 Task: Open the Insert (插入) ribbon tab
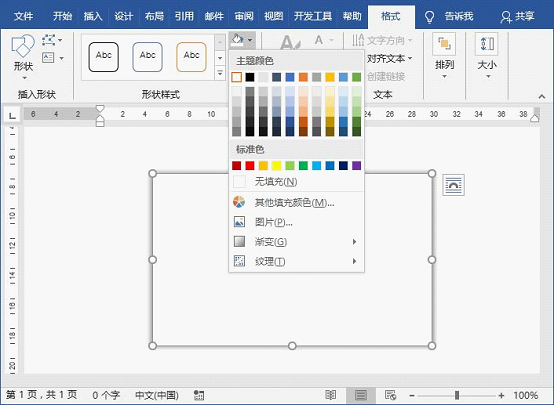[93, 16]
